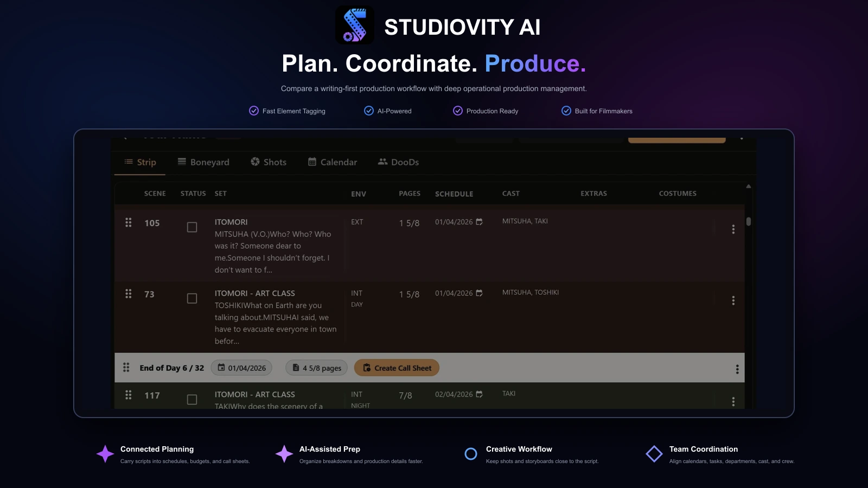Click the cast cell MITSUHA, TAKI

coord(525,221)
